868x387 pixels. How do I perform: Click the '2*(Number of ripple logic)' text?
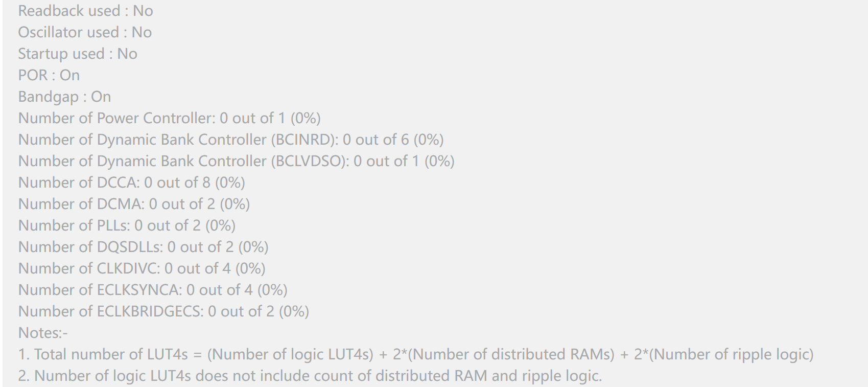point(724,354)
